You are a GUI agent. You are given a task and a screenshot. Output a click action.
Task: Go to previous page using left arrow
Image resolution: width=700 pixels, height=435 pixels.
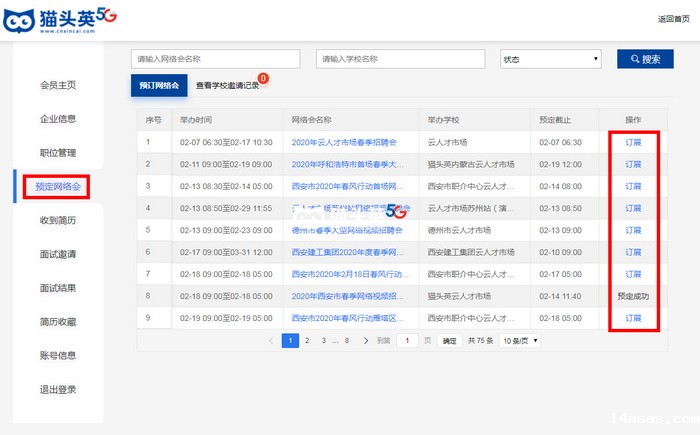[271, 340]
